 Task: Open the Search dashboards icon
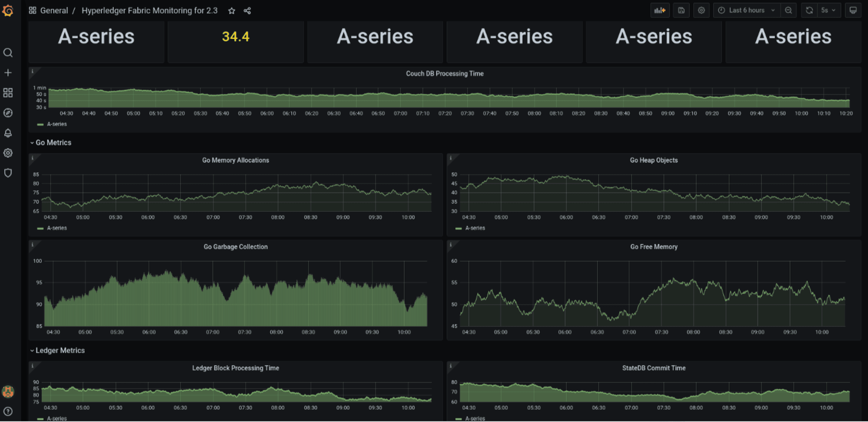(x=8, y=53)
